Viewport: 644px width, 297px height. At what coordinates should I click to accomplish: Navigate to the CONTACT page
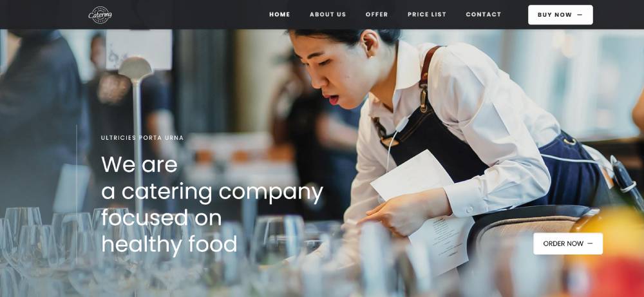pos(484,14)
